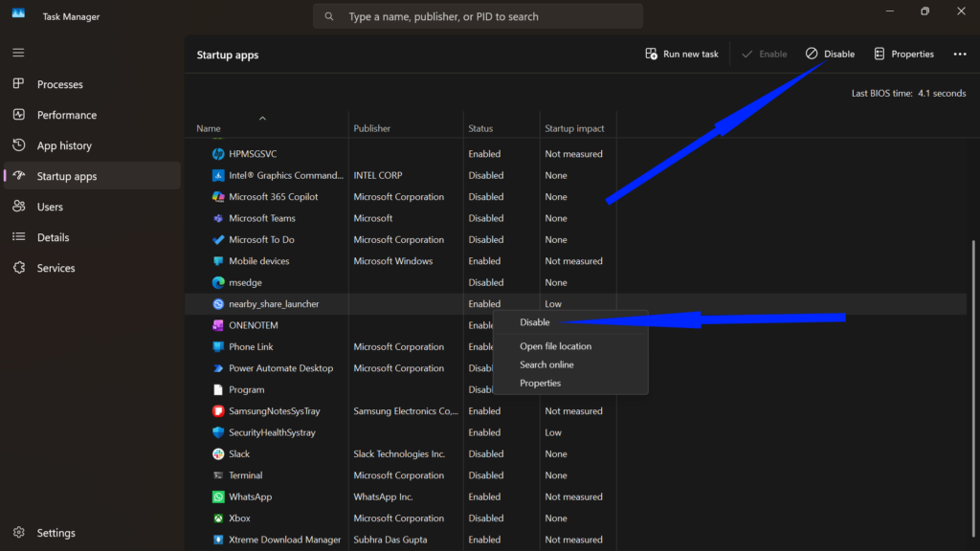Open the Users page

tap(48, 207)
